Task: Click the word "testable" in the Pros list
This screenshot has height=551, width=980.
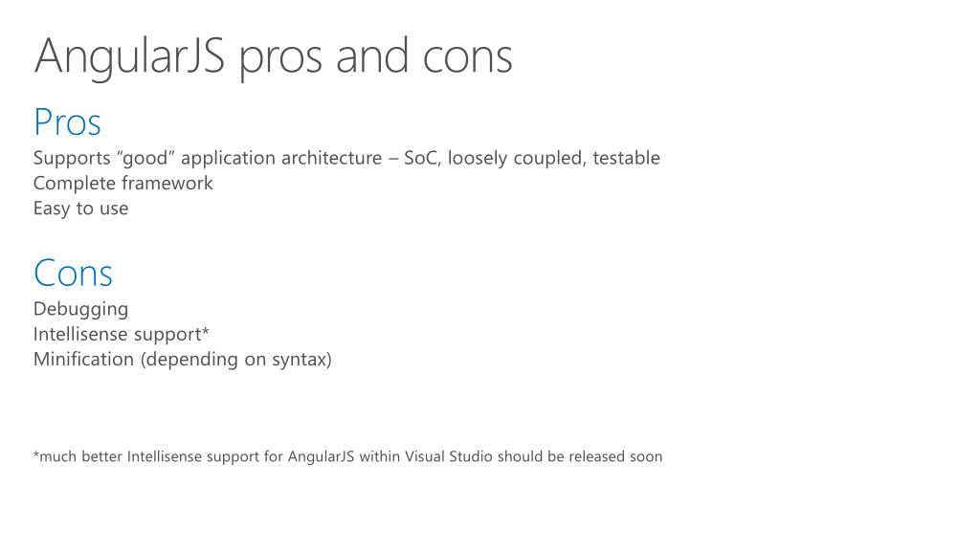Action: click(626, 158)
